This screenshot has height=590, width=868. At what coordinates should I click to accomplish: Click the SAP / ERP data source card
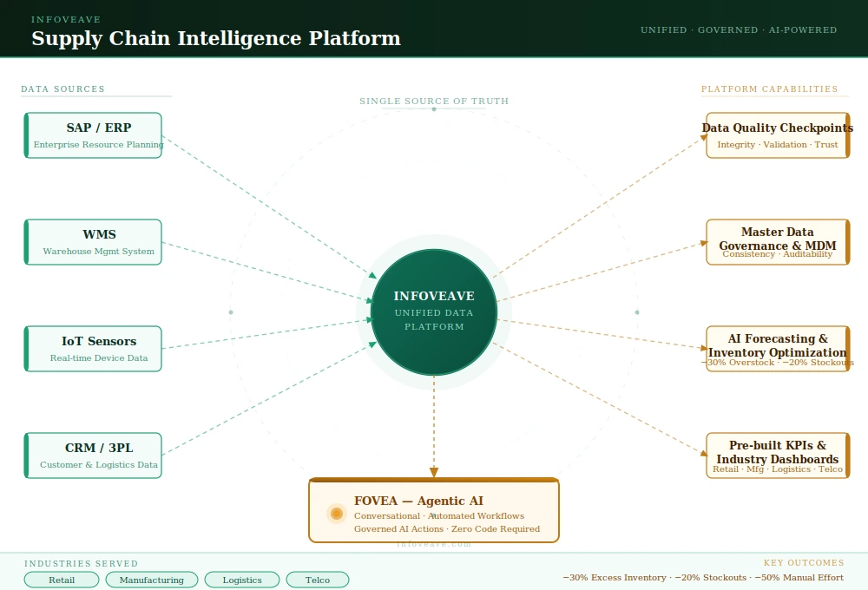[x=93, y=135]
